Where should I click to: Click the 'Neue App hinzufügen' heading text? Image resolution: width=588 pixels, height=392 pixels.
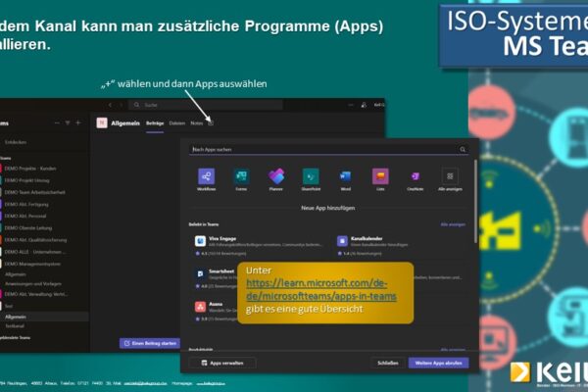(328, 208)
